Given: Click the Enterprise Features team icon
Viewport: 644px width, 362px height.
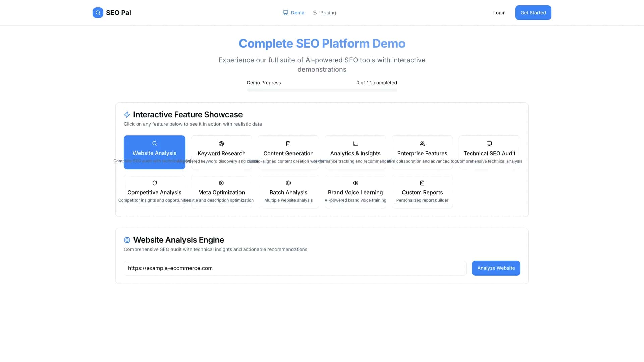Looking at the screenshot, I should [x=422, y=144].
